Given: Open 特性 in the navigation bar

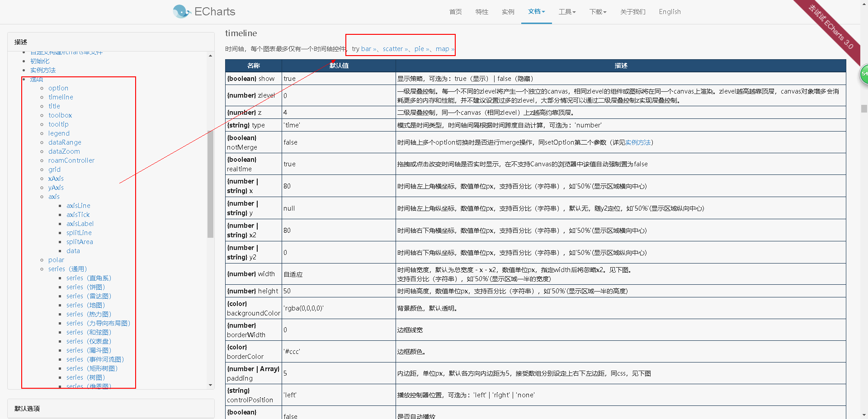Looking at the screenshot, I should coord(481,12).
